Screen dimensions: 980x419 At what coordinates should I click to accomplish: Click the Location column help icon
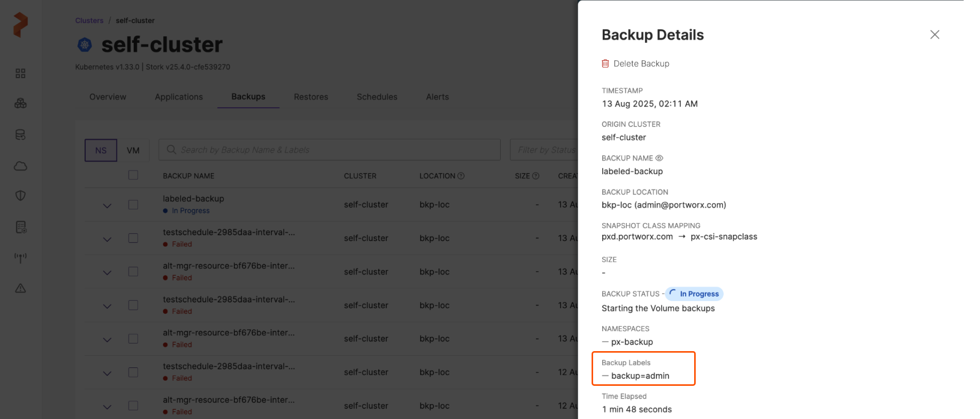[461, 176]
